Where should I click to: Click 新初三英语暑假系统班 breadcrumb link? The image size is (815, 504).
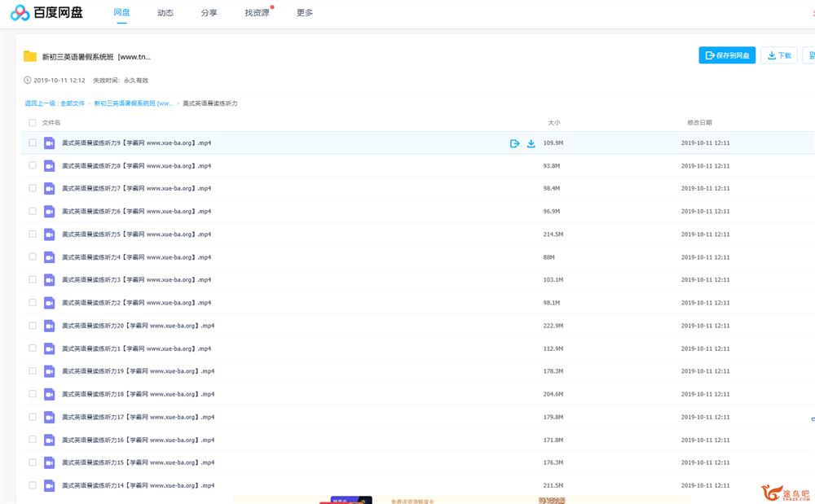pyautogui.click(x=134, y=103)
